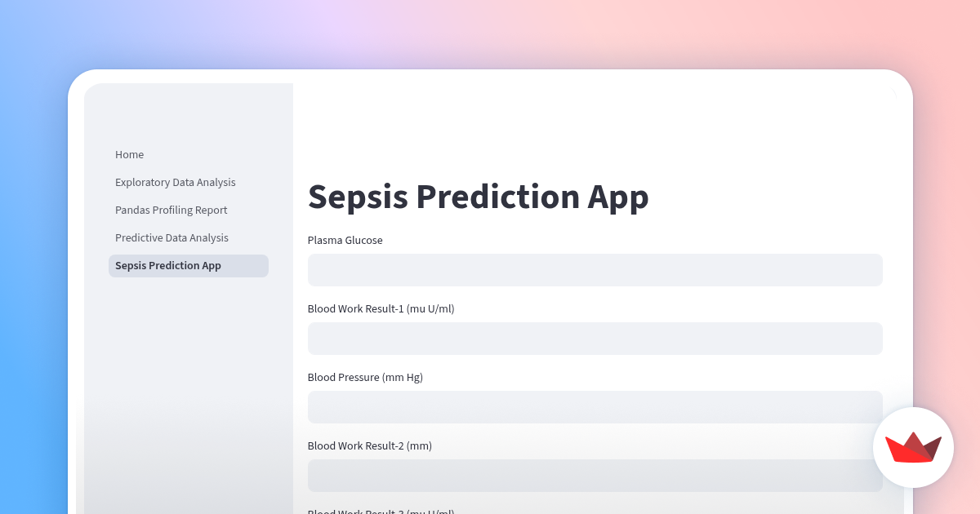Click the faint close icon top-right
This screenshot has width=980, height=514.
tap(893, 92)
